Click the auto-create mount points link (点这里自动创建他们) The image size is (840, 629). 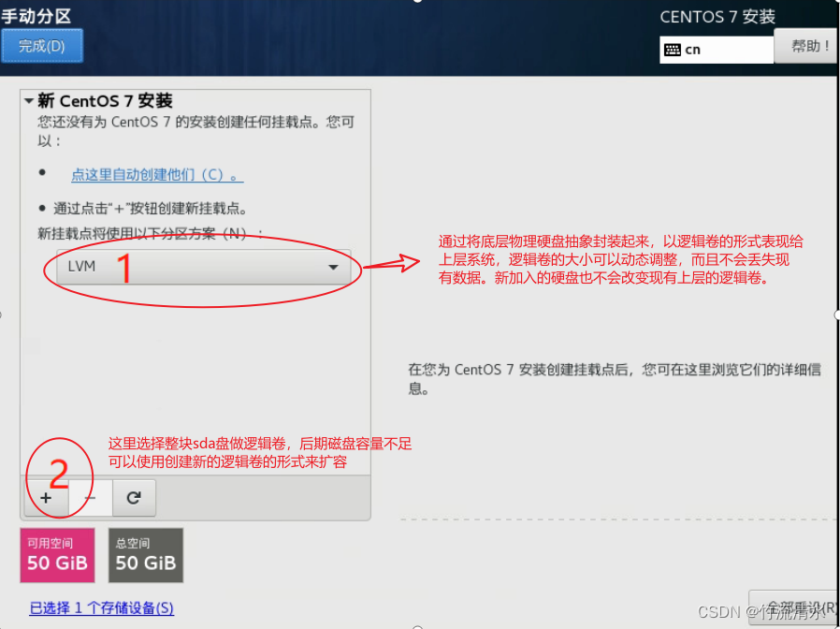157,175
